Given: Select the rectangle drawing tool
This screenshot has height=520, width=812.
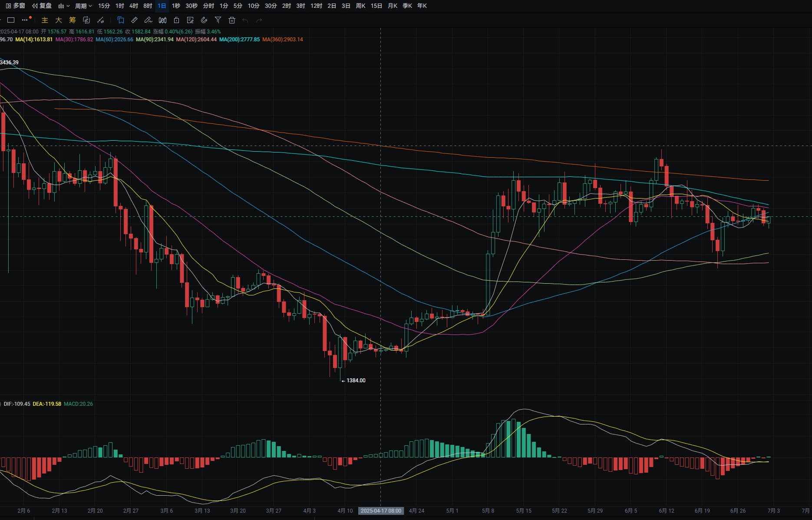Looking at the screenshot, I should point(11,20).
